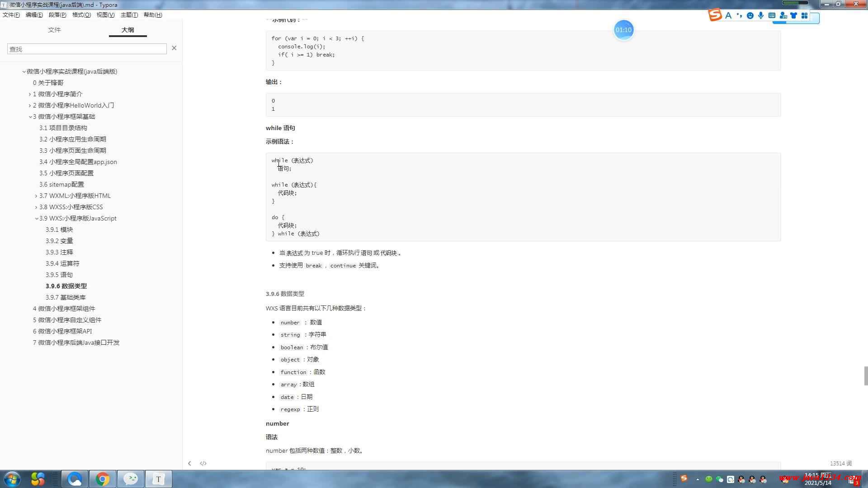Open the Sogou soft keyboard icon

pos(772,15)
